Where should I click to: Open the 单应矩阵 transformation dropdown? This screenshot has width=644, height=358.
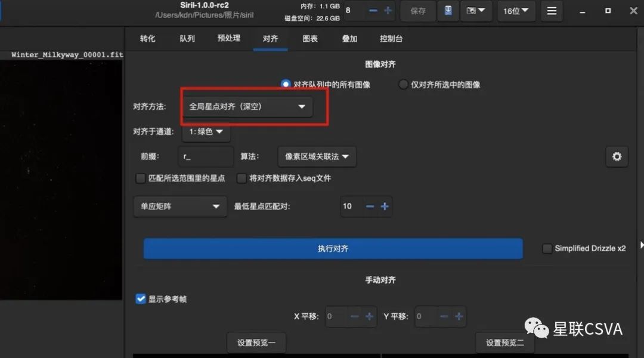179,206
